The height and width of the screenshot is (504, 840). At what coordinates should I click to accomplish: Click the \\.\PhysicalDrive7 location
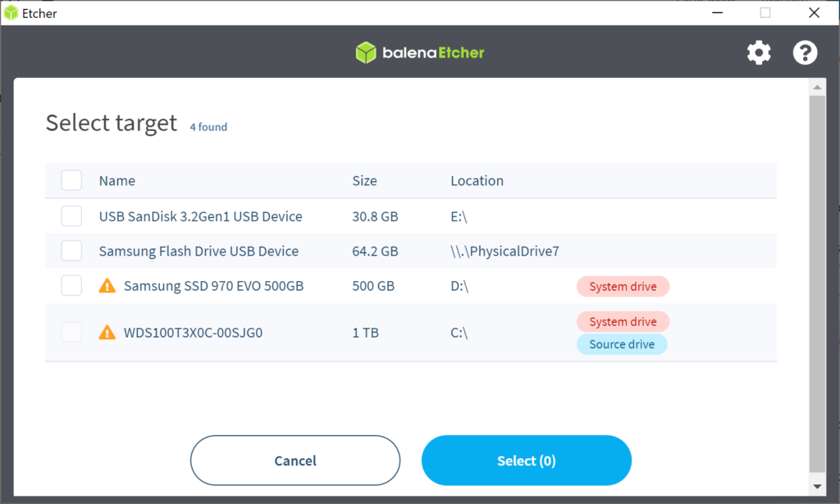pos(504,252)
